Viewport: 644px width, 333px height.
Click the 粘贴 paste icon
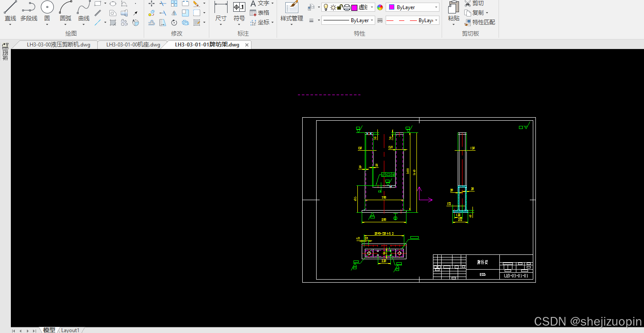(454, 12)
